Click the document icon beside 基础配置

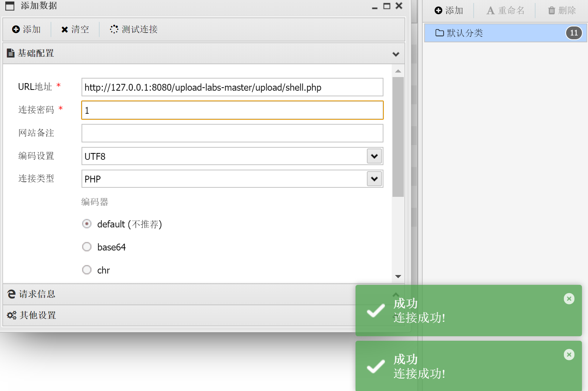click(11, 53)
